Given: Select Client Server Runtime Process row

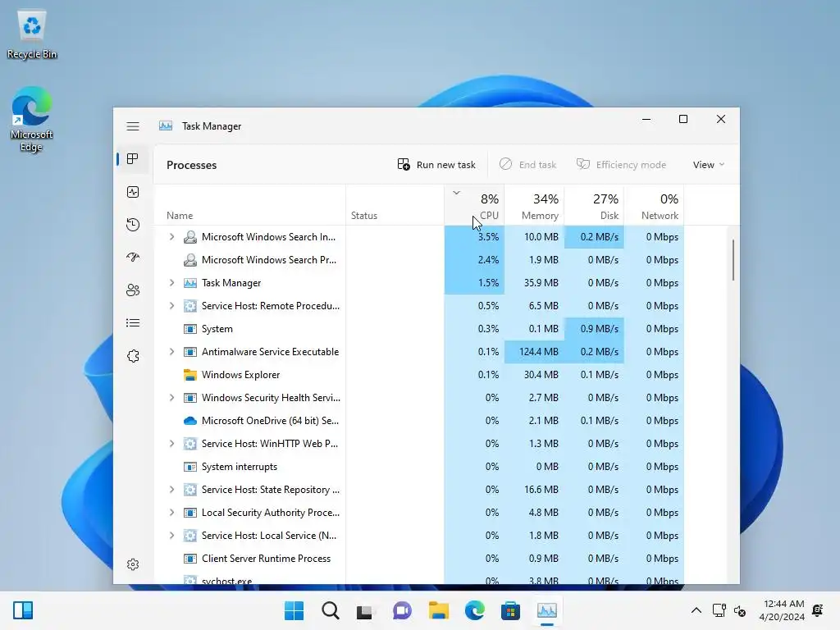Looking at the screenshot, I should 419,559.
